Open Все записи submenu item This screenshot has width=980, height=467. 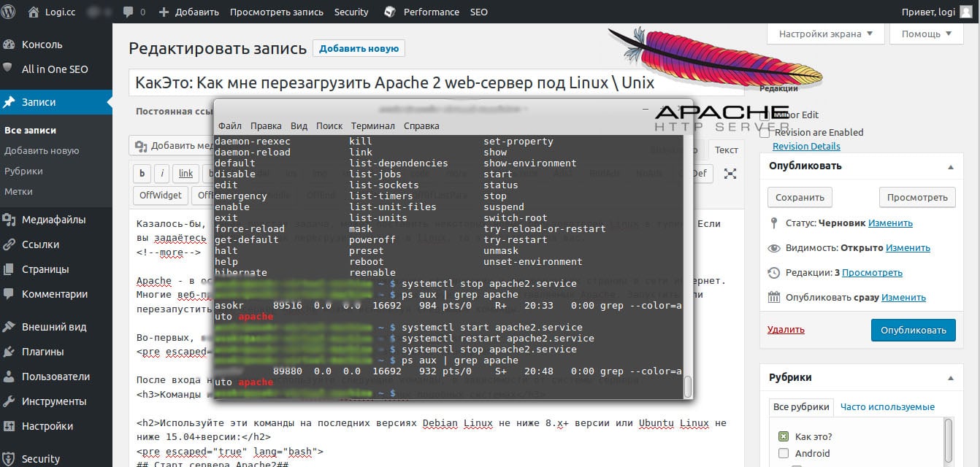(x=31, y=130)
